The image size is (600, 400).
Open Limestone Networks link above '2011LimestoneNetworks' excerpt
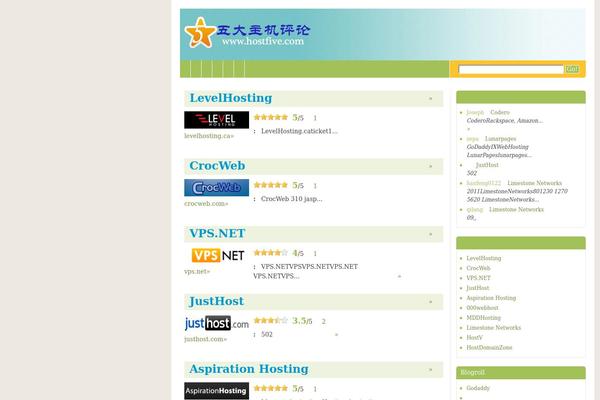535,183
